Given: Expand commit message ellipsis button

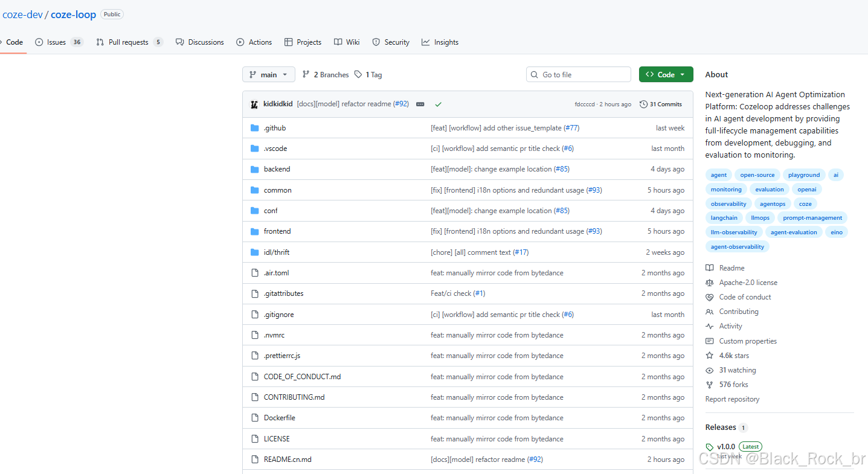Looking at the screenshot, I should pos(420,104).
